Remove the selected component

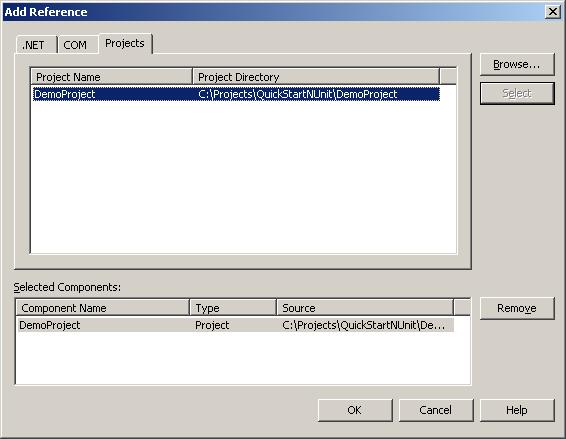tap(517, 308)
